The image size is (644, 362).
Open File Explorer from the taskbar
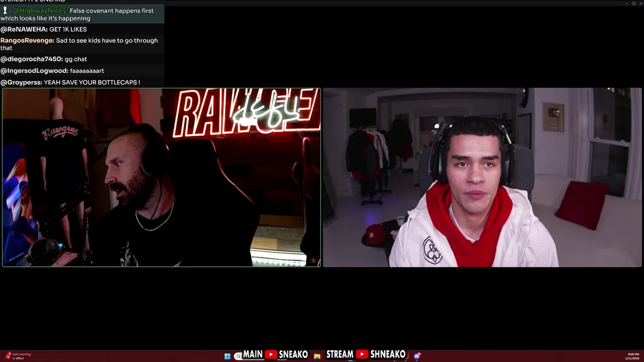pyautogui.click(x=317, y=356)
